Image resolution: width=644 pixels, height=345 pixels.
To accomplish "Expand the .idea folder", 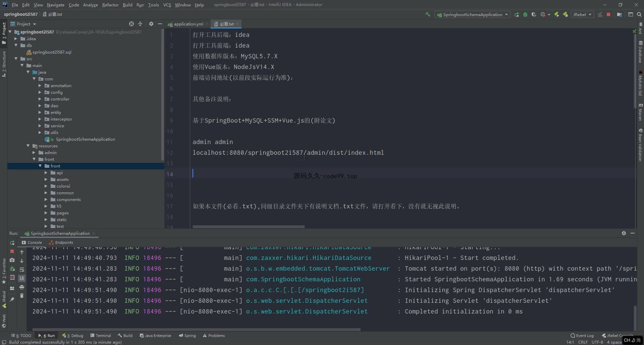I will (16, 39).
